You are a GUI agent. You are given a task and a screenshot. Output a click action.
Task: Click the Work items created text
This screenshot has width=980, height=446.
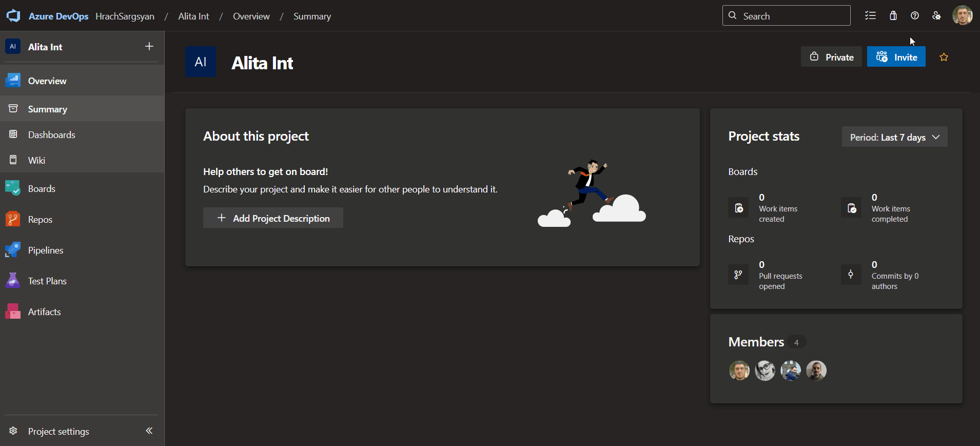pos(778,214)
